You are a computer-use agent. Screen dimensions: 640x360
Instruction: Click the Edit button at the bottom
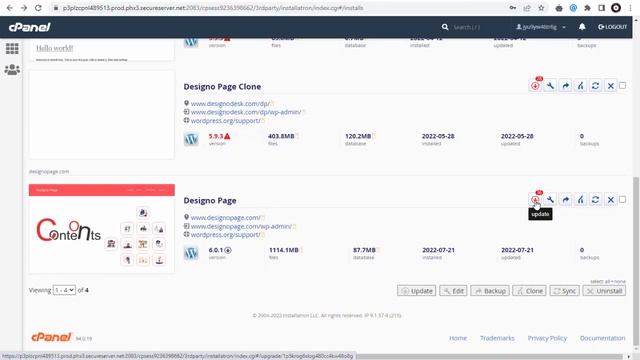pyautogui.click(x=453, y=291)
